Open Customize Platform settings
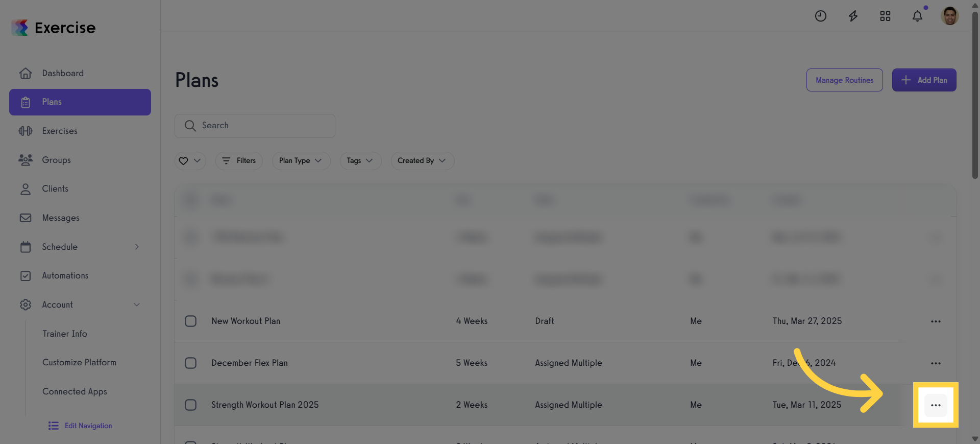 coord(79,362)
